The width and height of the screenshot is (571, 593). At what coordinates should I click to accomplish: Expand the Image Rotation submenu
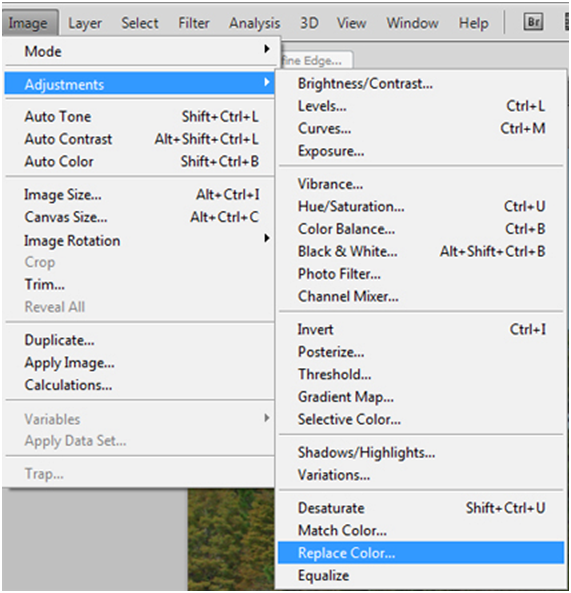[x=140, y=240]
